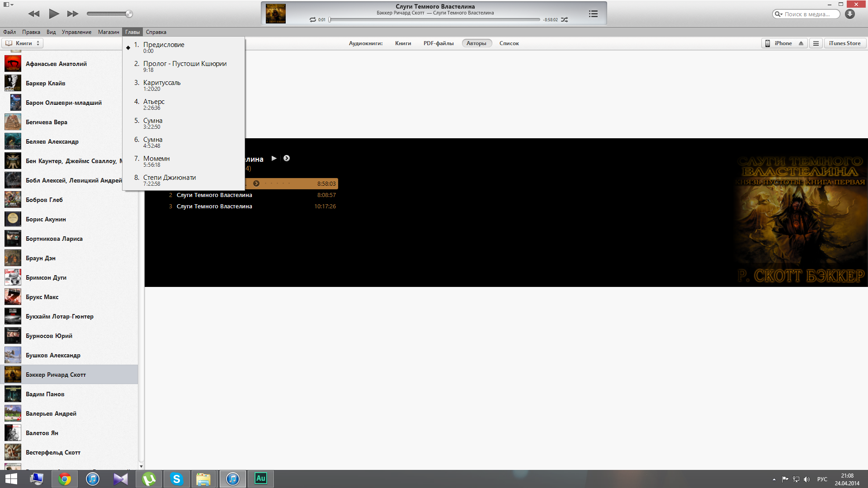The width and height of the screenshot is (868, 488).
Task: Jump to chapter 7 Момемн
Action: 184,161
